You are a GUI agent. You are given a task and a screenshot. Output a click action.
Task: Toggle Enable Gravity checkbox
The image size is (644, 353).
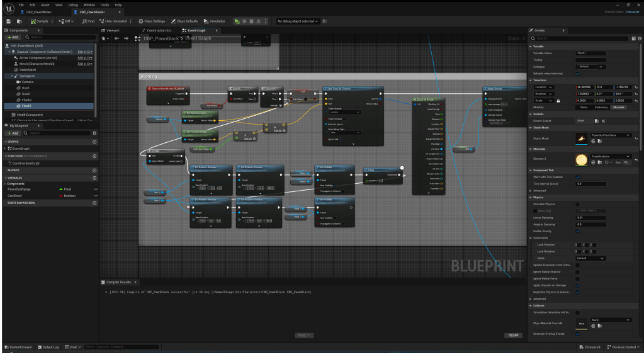[578, 231]
